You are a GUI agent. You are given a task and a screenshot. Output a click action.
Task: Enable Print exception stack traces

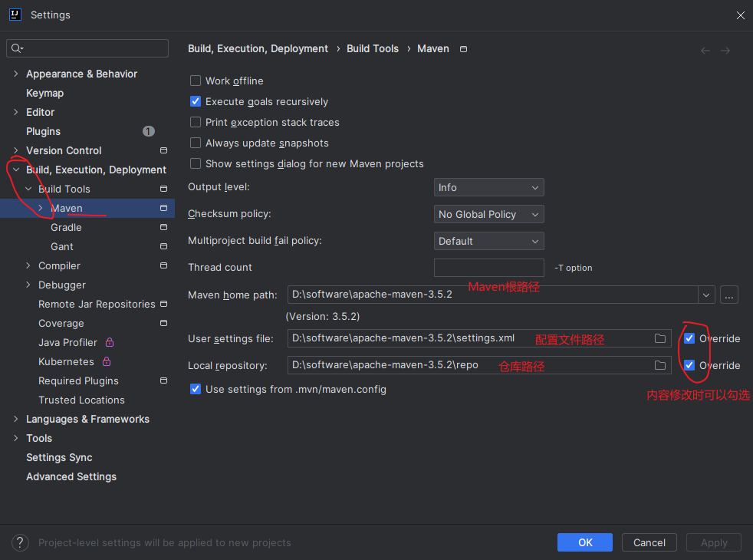(x=196, y=122)
